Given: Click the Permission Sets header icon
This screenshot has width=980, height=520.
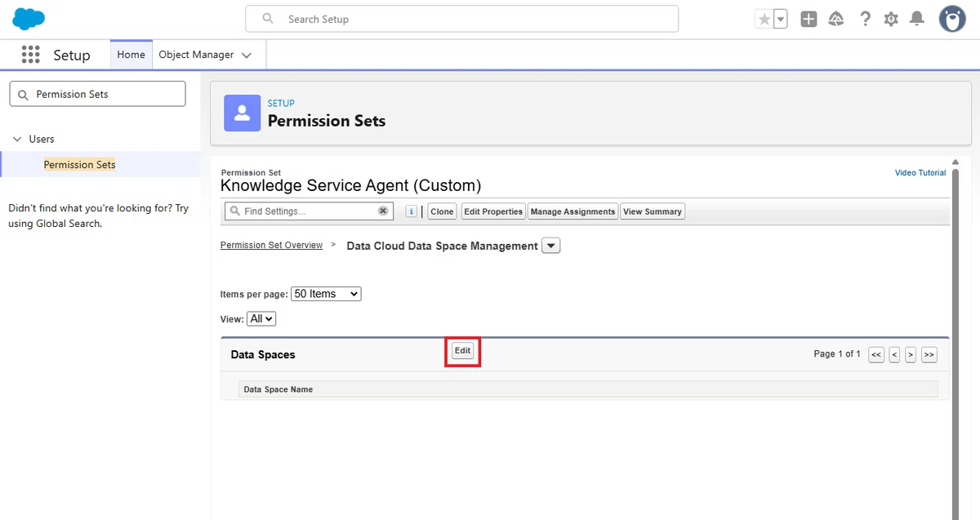Looking at the screenshot, I should pos(242,113).
